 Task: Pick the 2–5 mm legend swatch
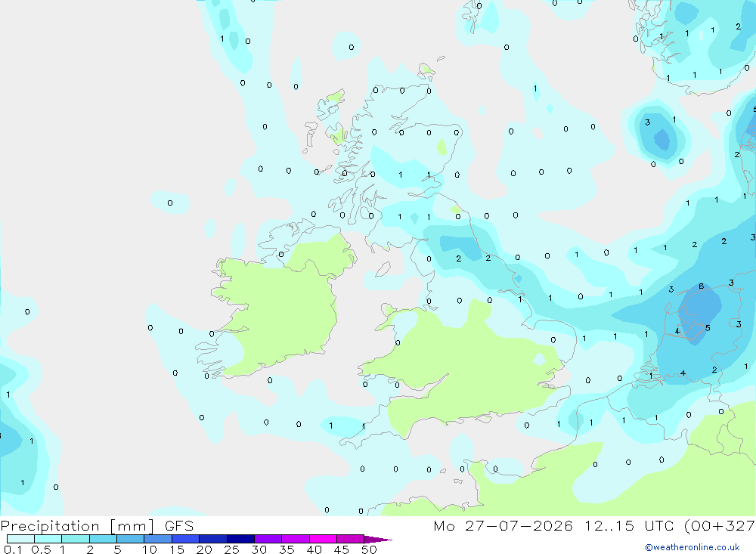coord(103,539)
